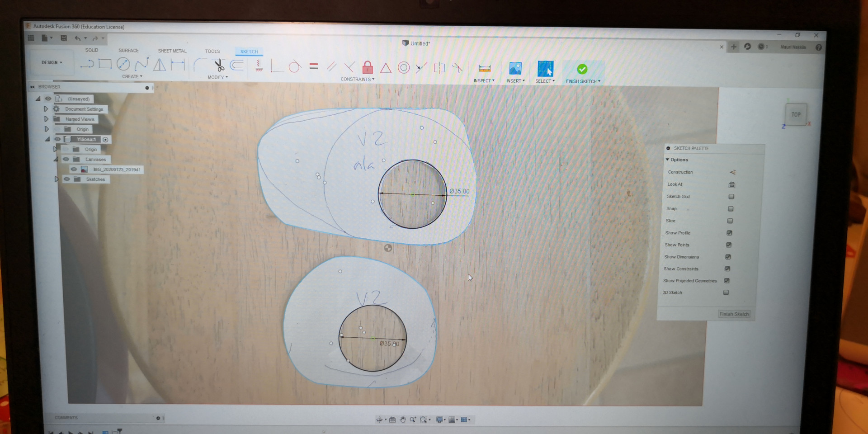Hide the Canvases folder with eye icon

(66, 159)
